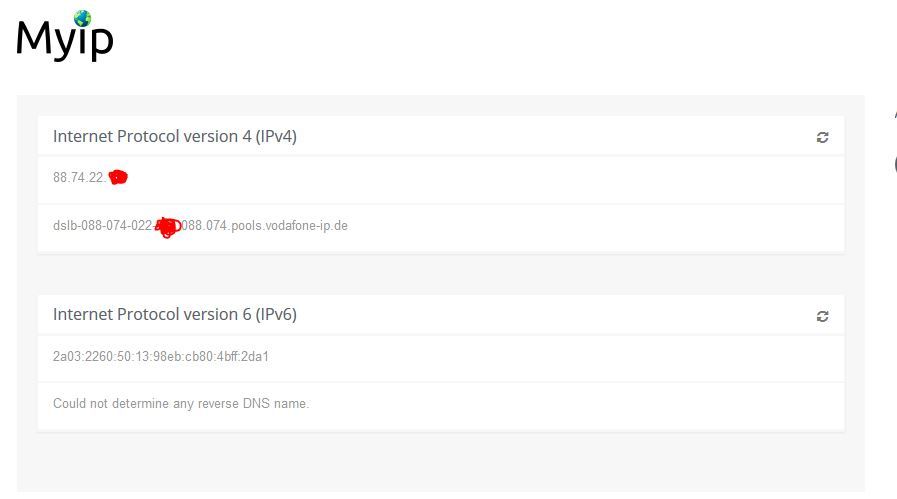Screen dimensions: 897x499
Task: Click the globe icon in the Myip logo
Action: (x=82, y=19)
